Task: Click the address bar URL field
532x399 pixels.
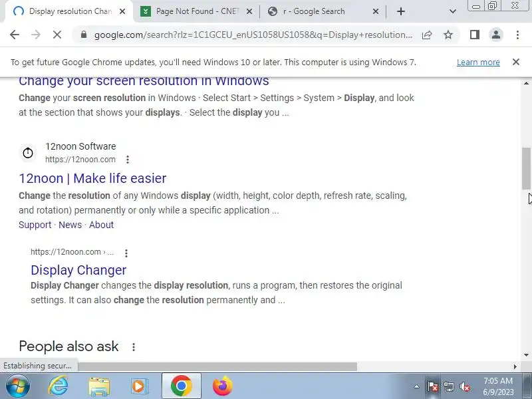Action: click(x=253, y=35)
